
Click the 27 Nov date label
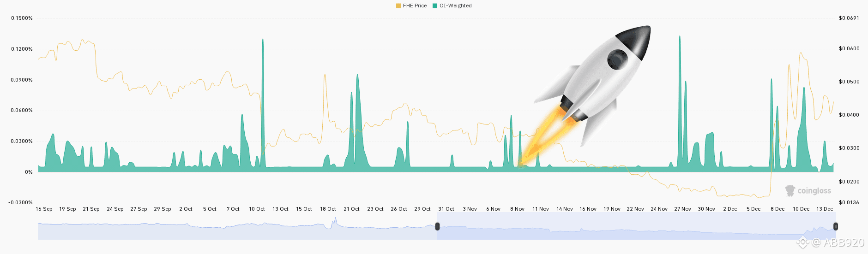click(x=682, y=209)
